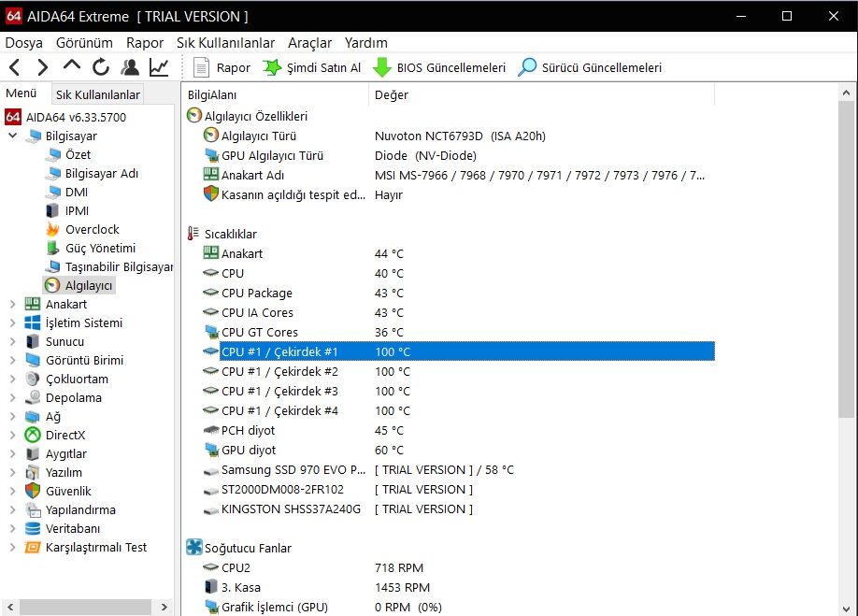The image size is (858, 616).
Task: Collapse the Bilgisayar tree node
Action: pyautogui.click(x=12, y=136)
